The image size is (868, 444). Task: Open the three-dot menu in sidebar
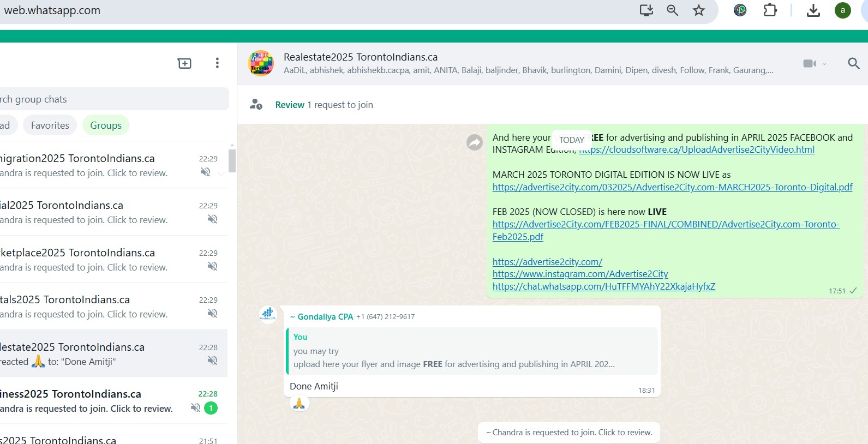tap(217, 63)
